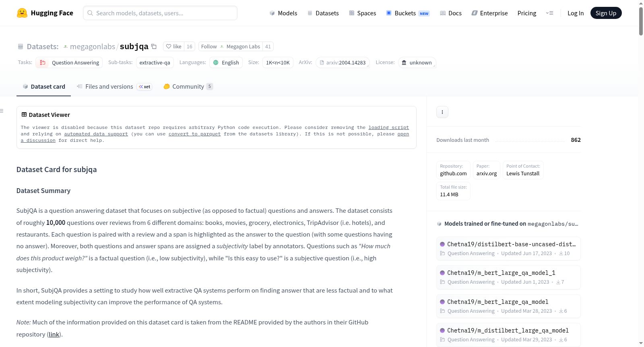Select the unknown license tag
Image resolution: width=644 pixels, height=347 pixels.
pos(417,62)
